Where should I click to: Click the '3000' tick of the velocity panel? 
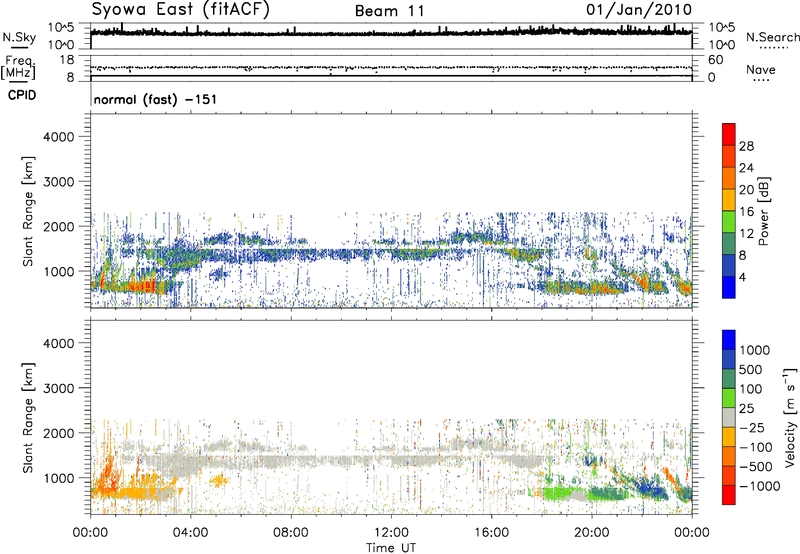[x=59, y=388]
